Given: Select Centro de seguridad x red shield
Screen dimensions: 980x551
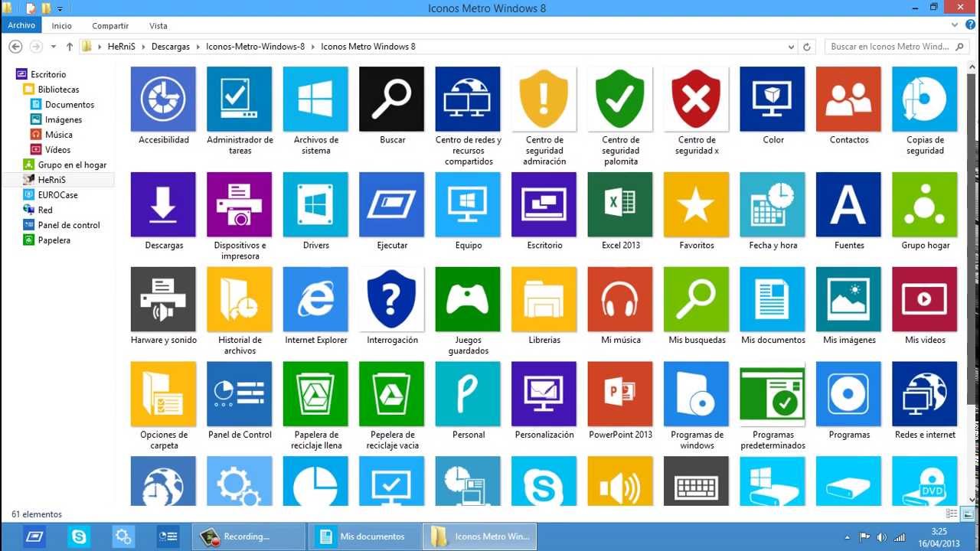Looking at the screenshot, I should pos(697,99).
